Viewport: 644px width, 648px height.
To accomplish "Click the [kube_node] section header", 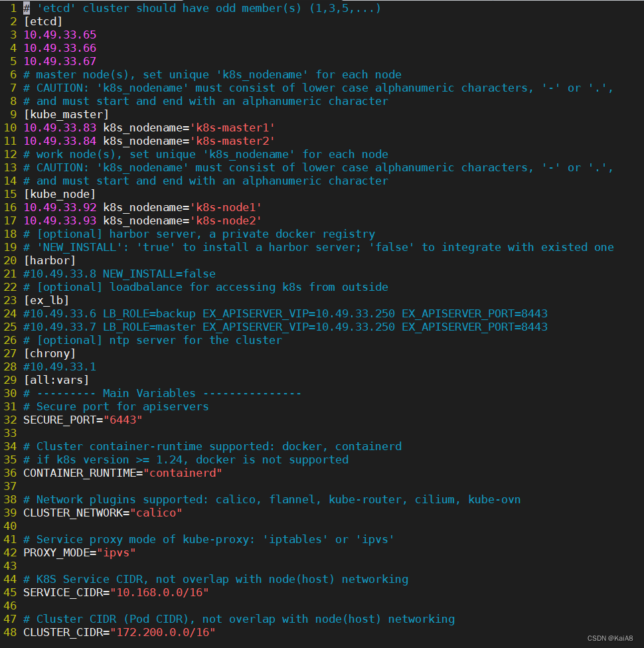I will [60, 195].
